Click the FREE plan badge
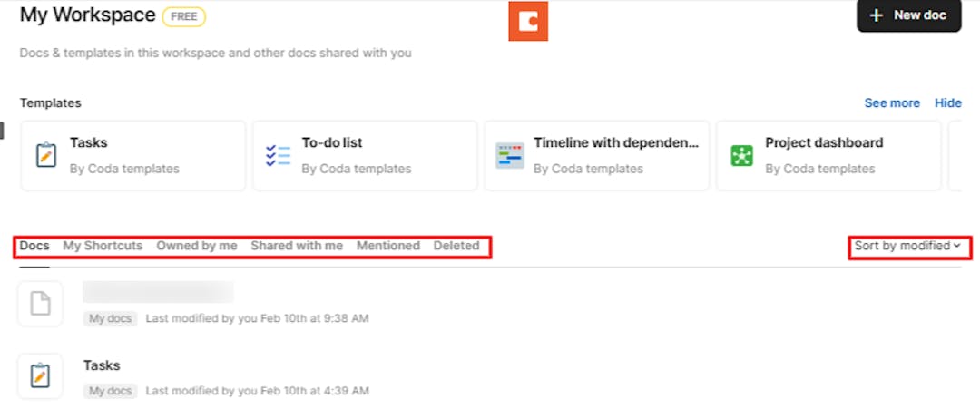Screen dimensions: 980x409 184,16
